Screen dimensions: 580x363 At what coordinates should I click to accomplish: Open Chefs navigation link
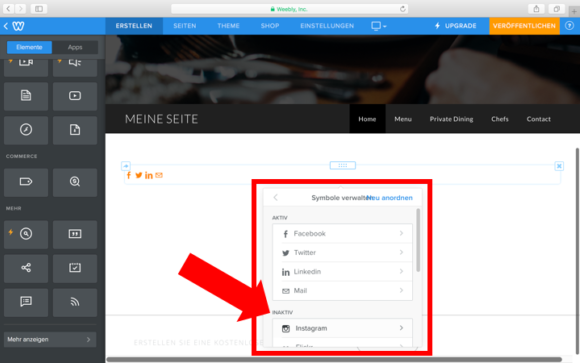(x=500, y=119)
